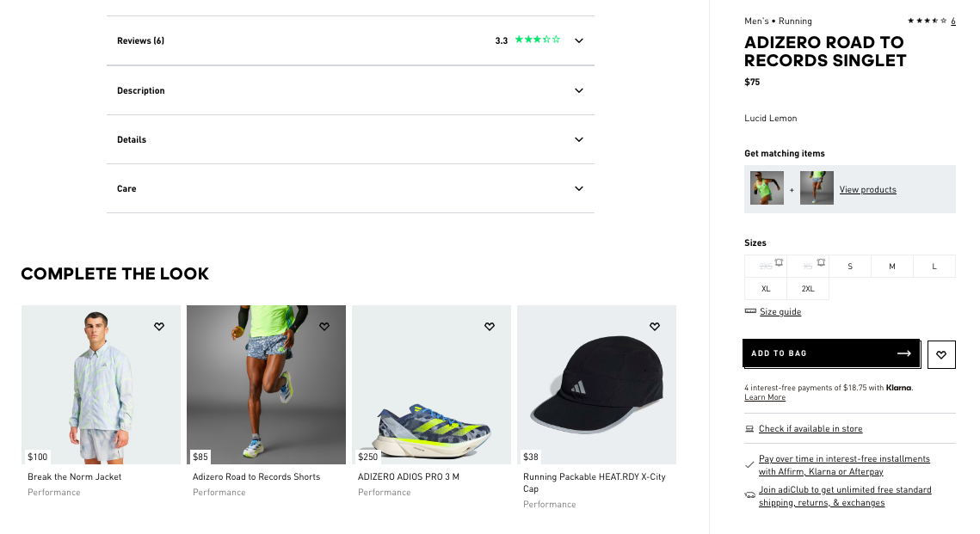Select size XL
Viewport: 980px width, 534px height.
tap(766, 289)
